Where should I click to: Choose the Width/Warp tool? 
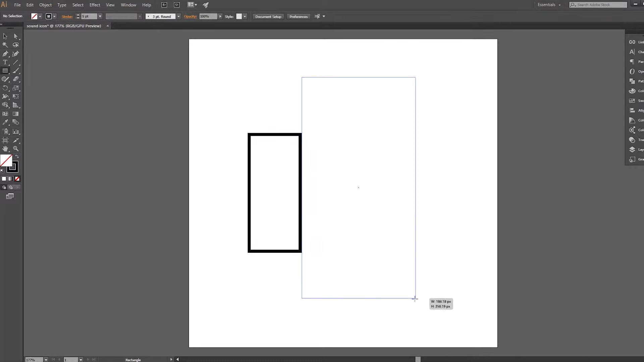(x=5, y=97)
